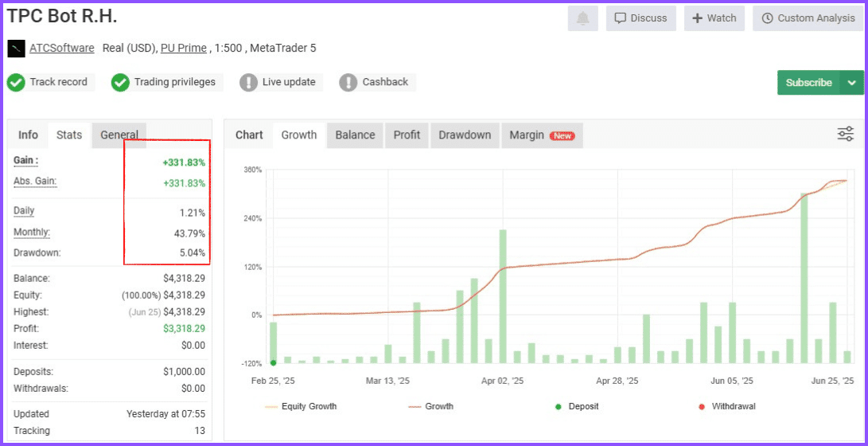Click the green Deposit dot on chart

[274, 363]
